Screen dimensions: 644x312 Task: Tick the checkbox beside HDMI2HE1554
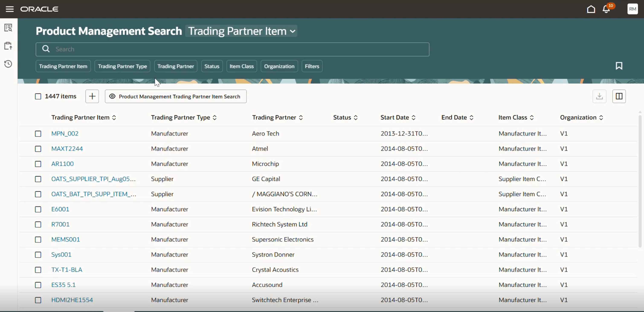click(x=38, y=300)
